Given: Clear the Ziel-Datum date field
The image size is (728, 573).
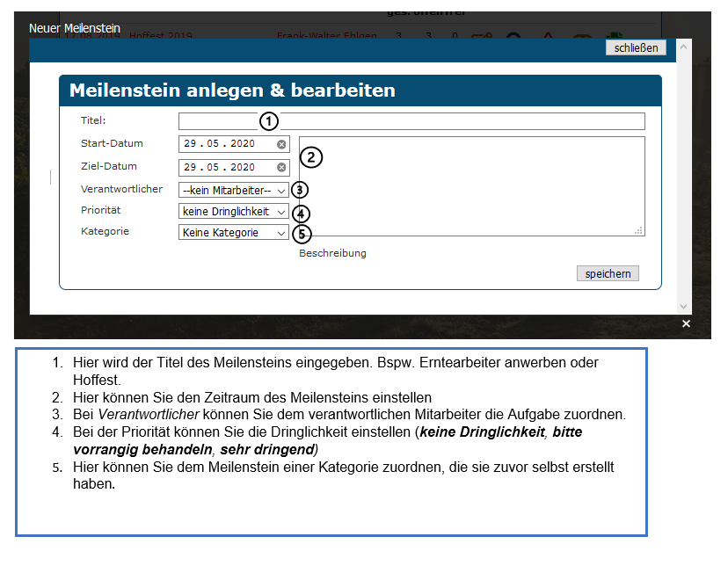Looking at the screenshot, I should point(281,167).
